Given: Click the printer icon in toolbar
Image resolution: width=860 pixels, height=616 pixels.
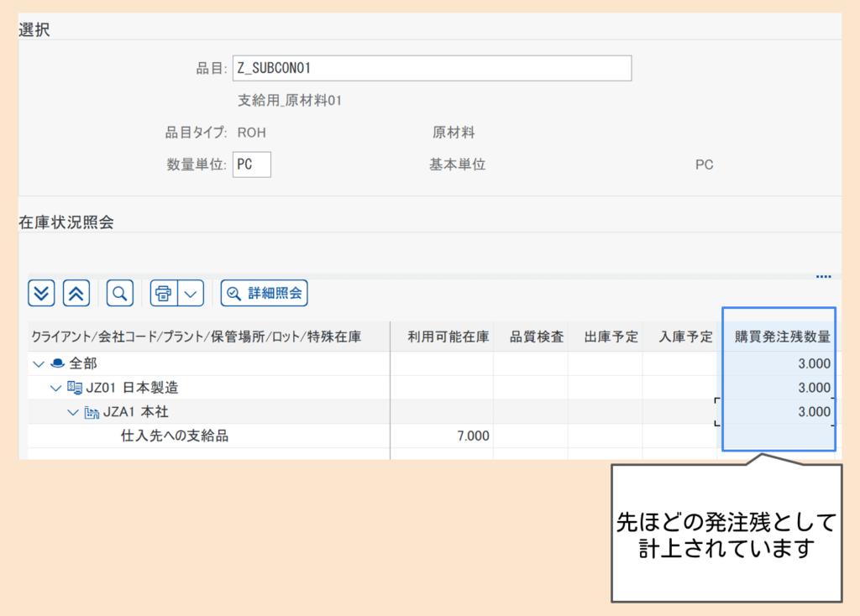Looking at the screenshot, I should [x=165, y=293].
